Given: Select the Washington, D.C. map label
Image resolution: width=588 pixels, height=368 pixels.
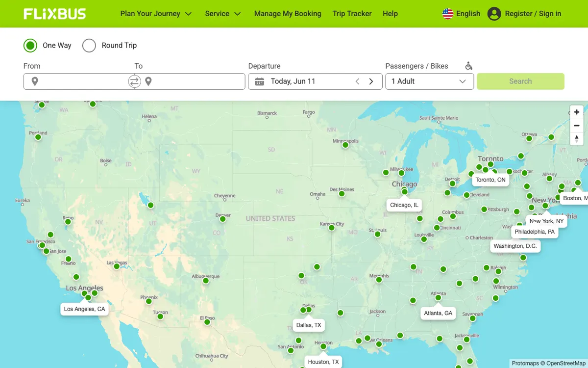Looking at the screenshot, I should pos(515,246).
